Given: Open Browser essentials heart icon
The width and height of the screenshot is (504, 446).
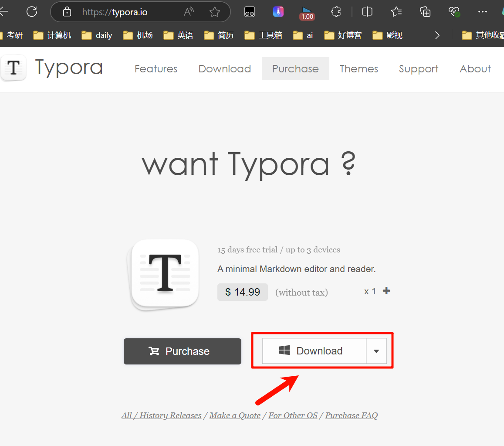Looking at the screenshot, I should (x=454, y=12).
